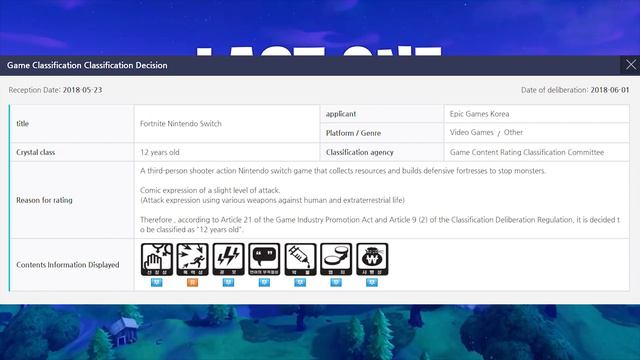Click the crime content icon with handcuffs
The image size is (640, 360).
click(336, 259)
